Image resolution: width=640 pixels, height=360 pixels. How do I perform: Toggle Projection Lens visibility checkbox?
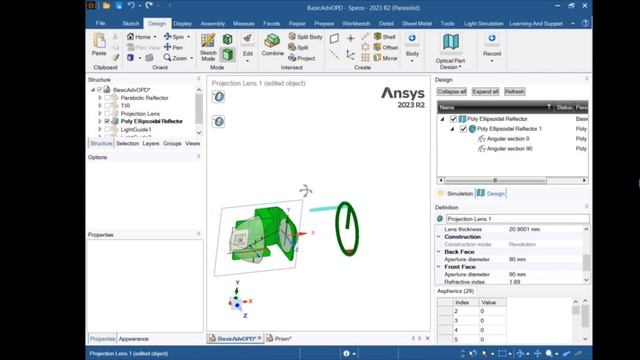click(x=107, y=113)
